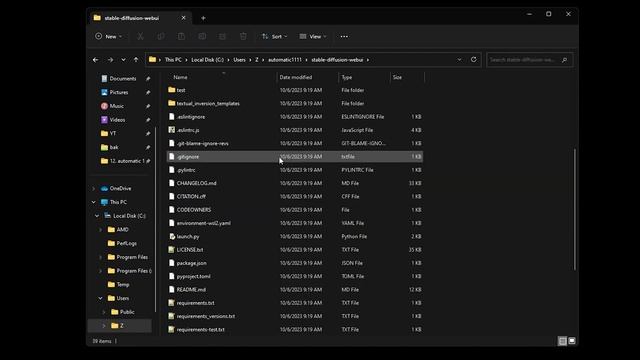
Task: Expand the Public folder node
Action: (x=104, y=312)
